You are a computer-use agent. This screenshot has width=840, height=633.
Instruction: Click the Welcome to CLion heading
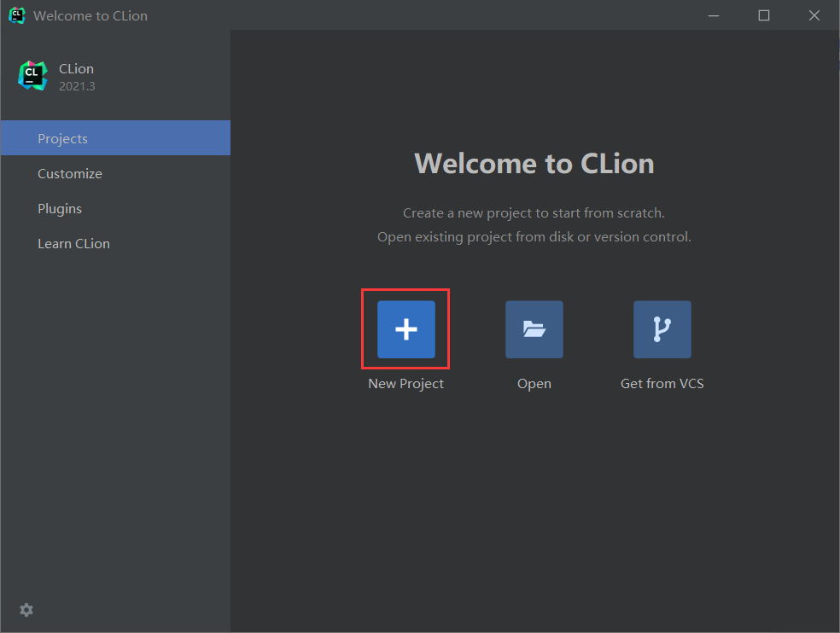click(x=534, y=163)
